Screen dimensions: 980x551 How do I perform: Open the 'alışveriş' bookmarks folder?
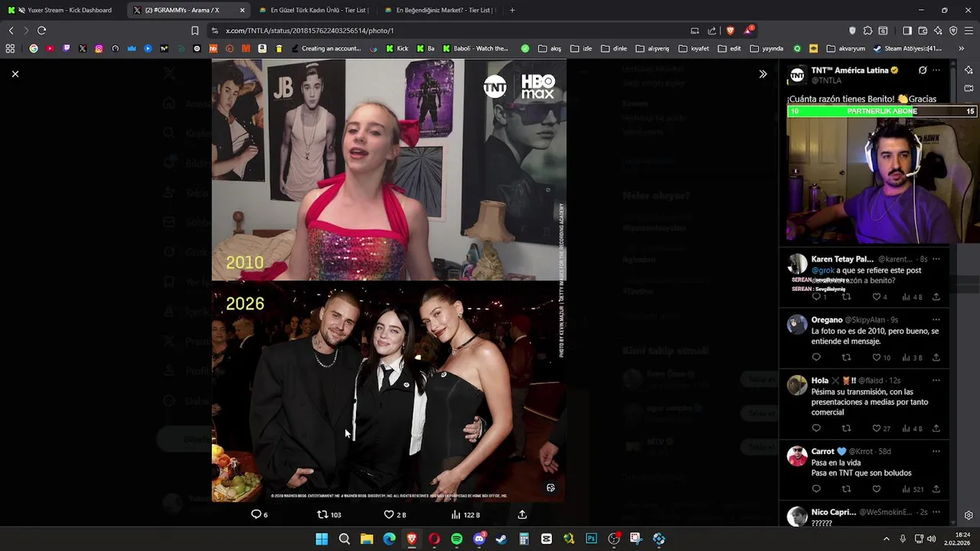tap(652, 48)
